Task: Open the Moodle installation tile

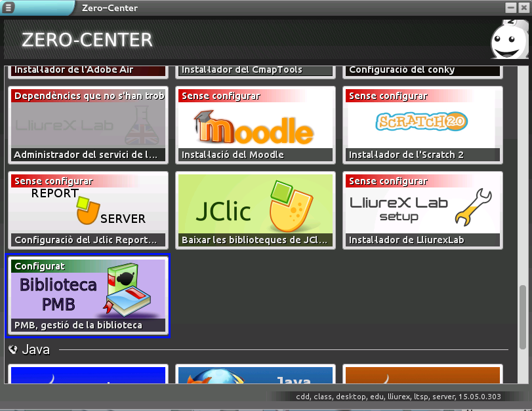Action: click(x=255, y=125)
